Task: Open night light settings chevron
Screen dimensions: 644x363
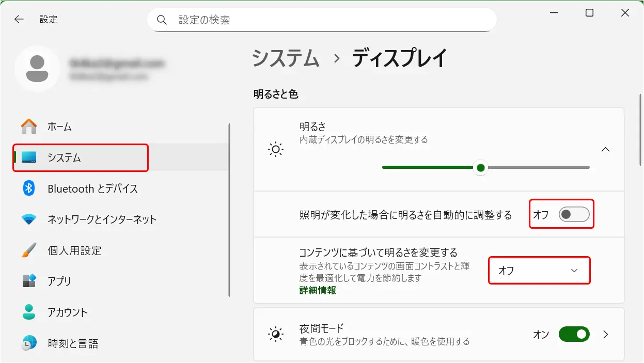Action: 606,335
